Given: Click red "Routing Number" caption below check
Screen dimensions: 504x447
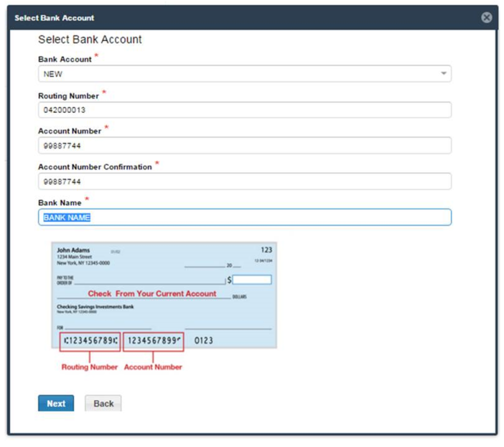Looking at the screenshot, I should pyautogui.click(x=89, y=367).
